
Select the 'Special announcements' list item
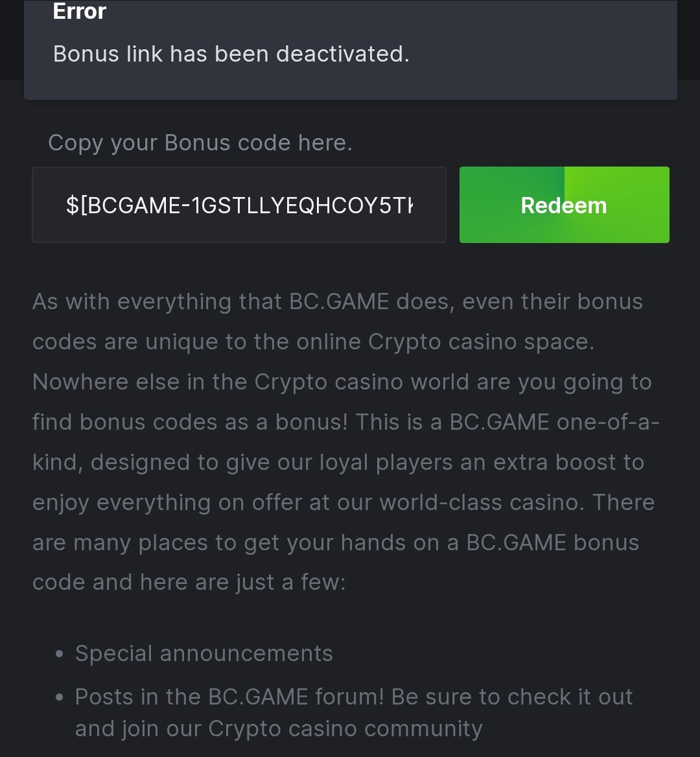(x=204, y=653)
